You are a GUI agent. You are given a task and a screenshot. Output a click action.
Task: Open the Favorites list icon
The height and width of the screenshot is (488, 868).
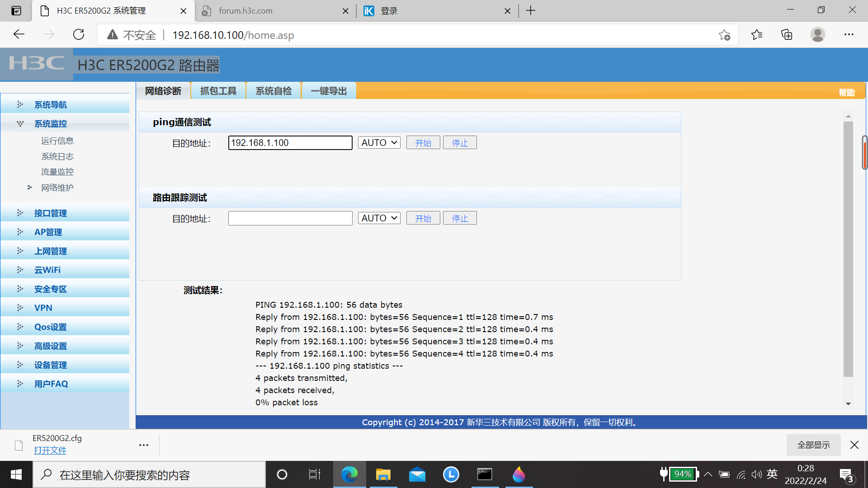pos(756,35)
